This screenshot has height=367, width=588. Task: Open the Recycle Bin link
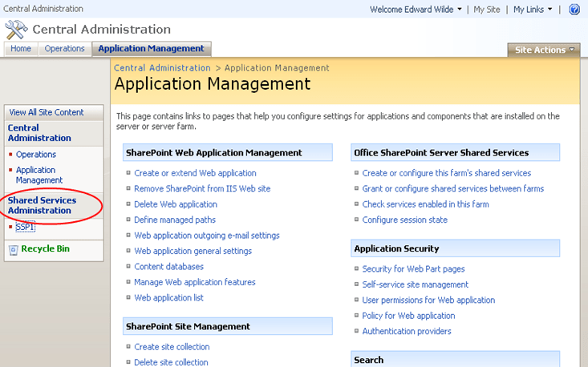tap(46, 248)
